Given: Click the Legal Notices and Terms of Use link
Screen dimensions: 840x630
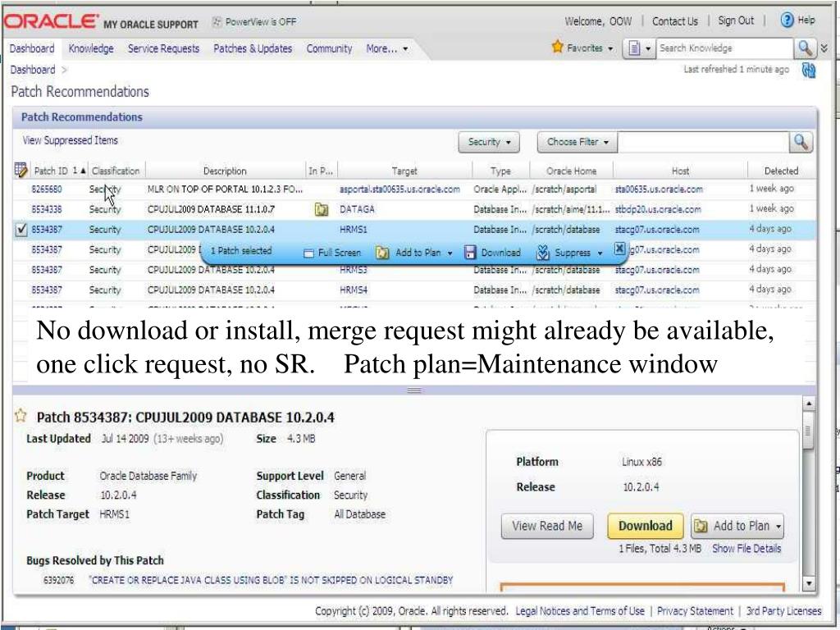Looking at the screenshot, I should coord(580,610).
